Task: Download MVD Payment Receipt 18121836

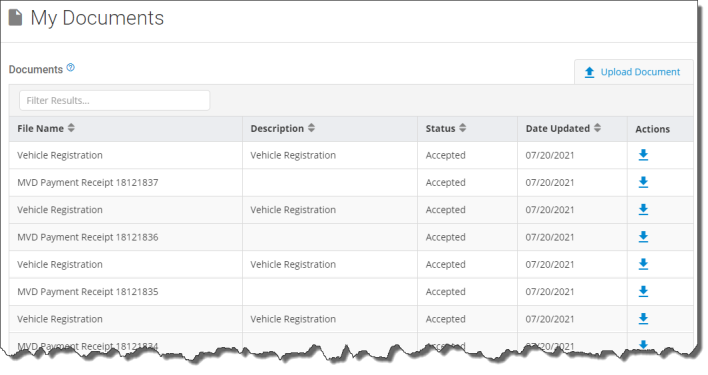Action: click(643, 237)
